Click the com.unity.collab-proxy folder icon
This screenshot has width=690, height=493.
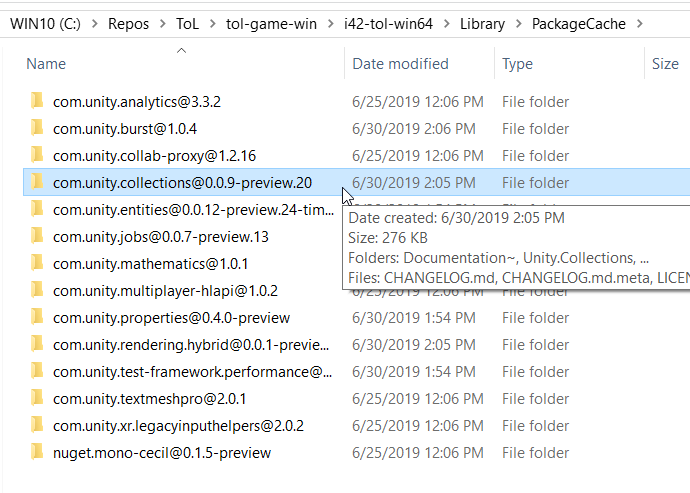38,155
